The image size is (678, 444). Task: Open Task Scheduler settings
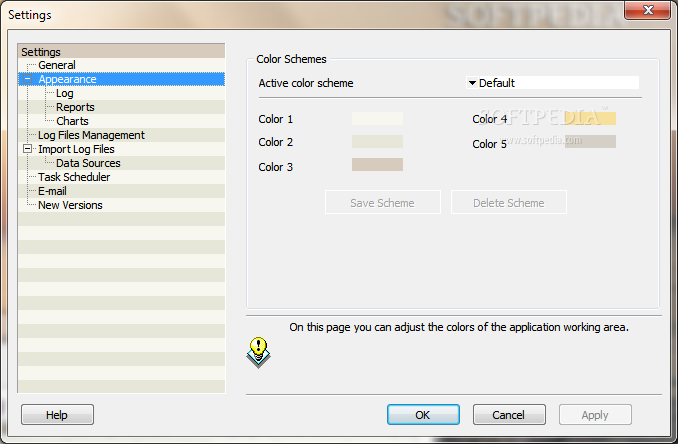tap(74, 177)
